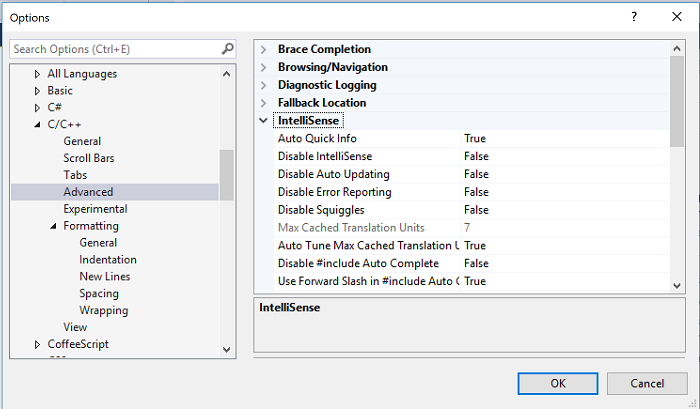Click tree scrollbar up arrow
The height and width of the screenshot is (409, 700).
tap(226, 74)
